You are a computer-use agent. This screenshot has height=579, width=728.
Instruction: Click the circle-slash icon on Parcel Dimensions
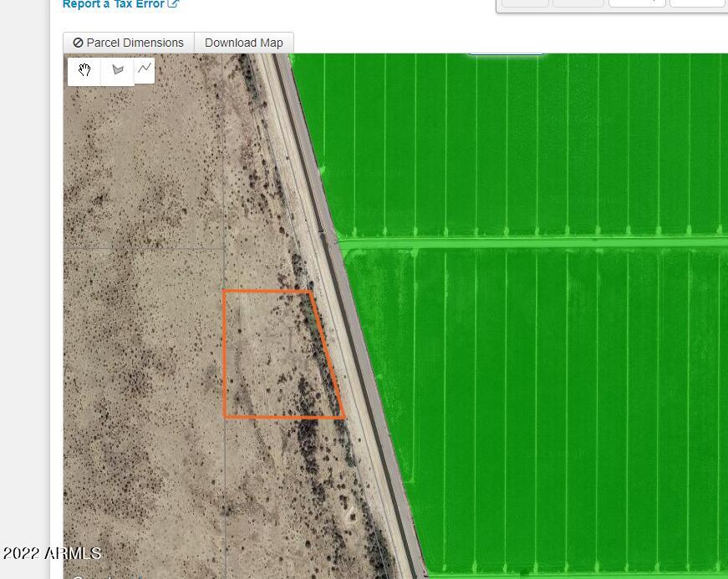coord(79,42)
